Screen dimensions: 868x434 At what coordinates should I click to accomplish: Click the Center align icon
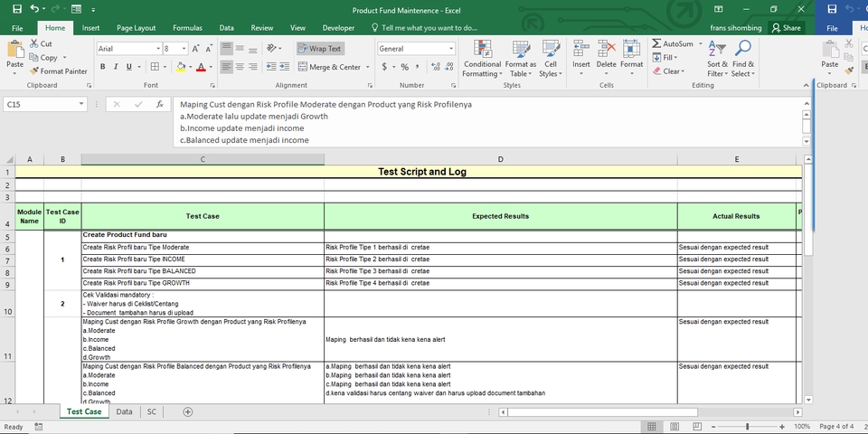pos(241,67)
